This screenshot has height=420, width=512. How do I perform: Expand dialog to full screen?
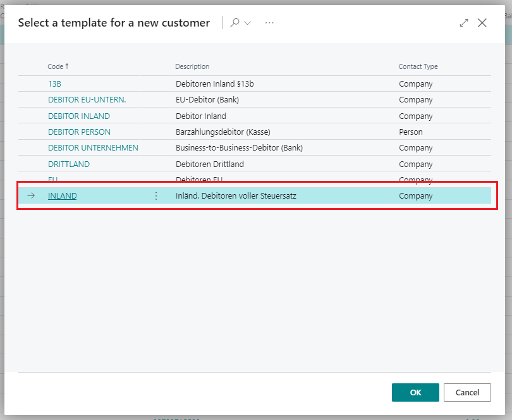pos(464,23)
